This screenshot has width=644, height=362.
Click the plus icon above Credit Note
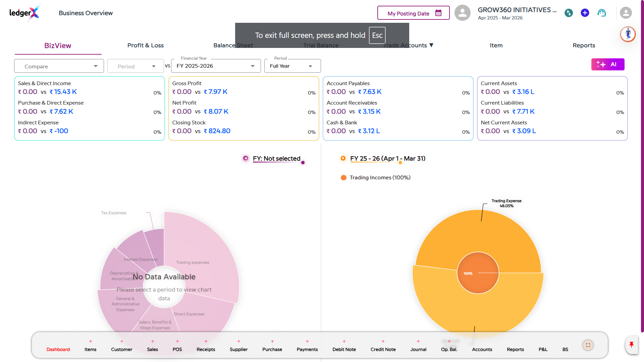(x=383, y=341)
